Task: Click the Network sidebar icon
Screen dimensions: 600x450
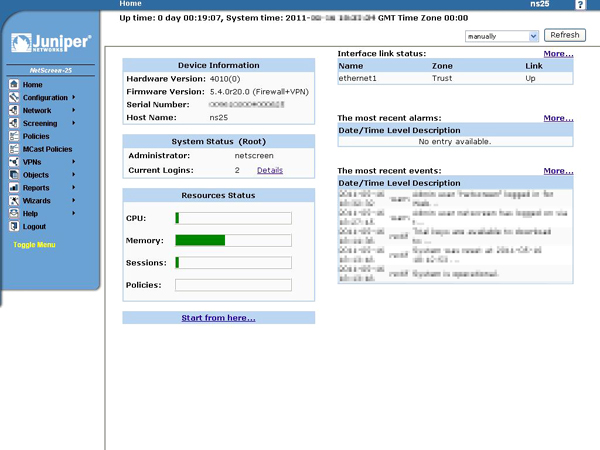Action: (x=14, y=110)
